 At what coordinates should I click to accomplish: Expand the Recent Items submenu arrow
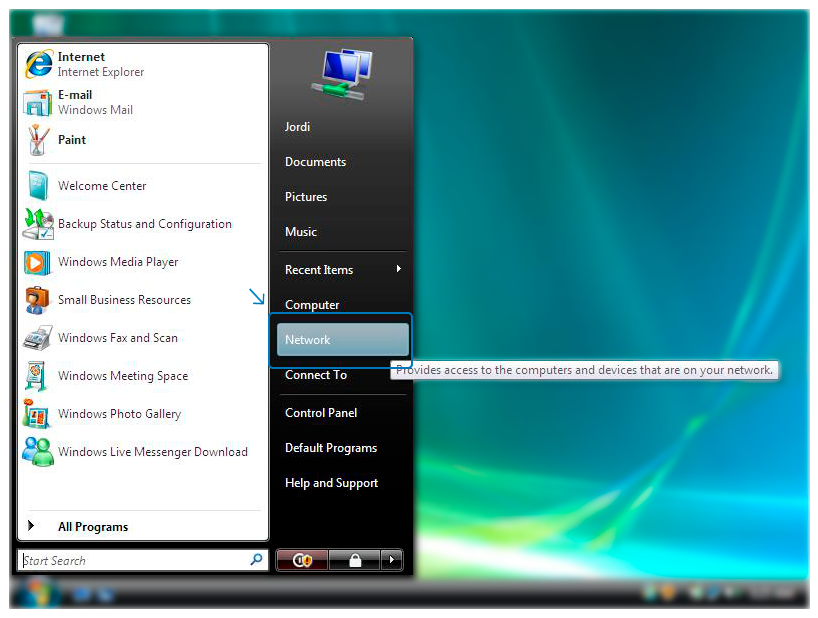click(x=399, y=269)
